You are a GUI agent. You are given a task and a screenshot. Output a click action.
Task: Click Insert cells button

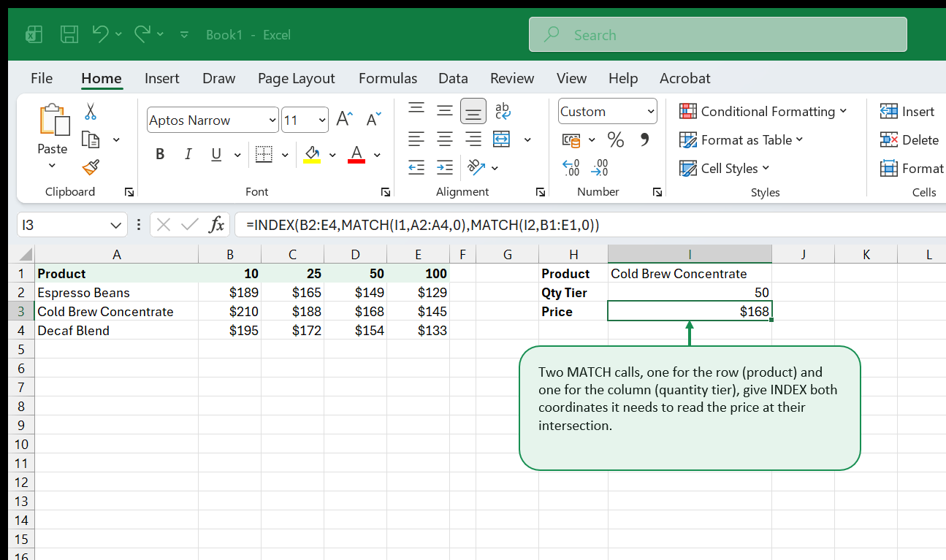(908, 112)
